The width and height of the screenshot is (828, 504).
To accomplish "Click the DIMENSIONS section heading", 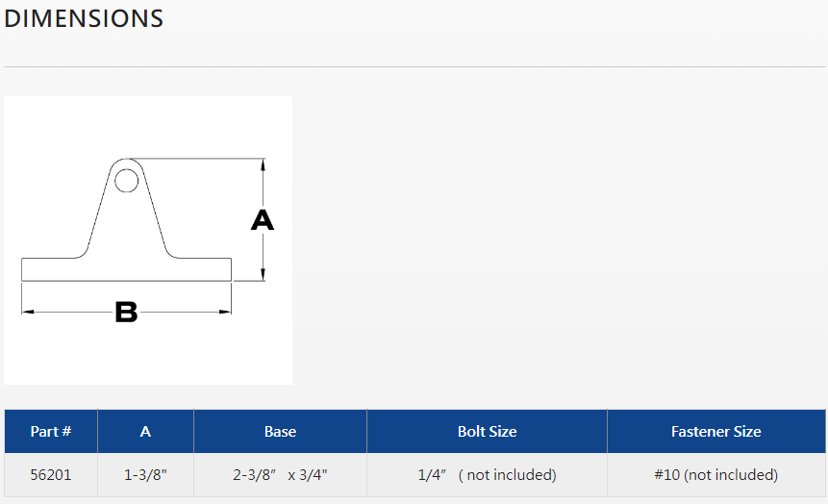I will pos(84,18).
